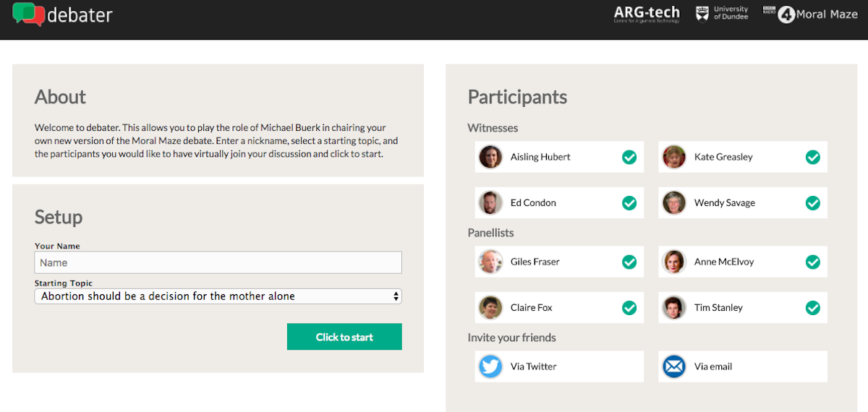Click the debater speech bubble logo
This screenshot has width=868, height=412.
coord(29,14)
